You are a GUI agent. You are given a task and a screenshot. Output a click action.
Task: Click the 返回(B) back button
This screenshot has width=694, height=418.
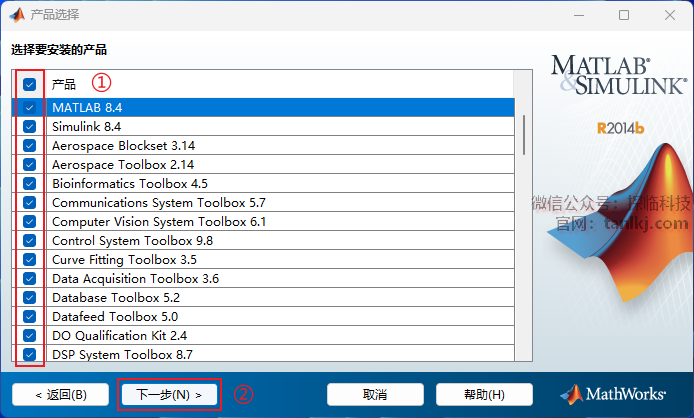coord(61,395)
